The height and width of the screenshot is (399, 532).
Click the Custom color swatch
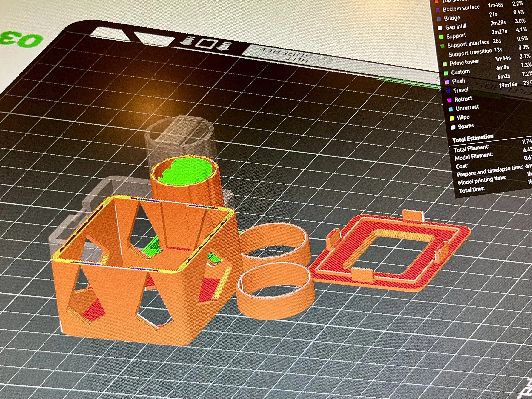click(446, 73)
